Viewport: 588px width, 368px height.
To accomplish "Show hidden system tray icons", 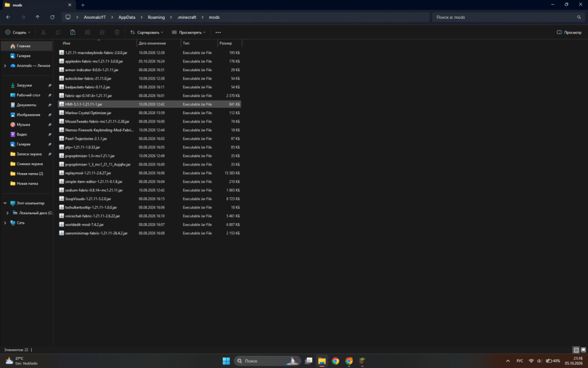I will [x=508, y=361].
